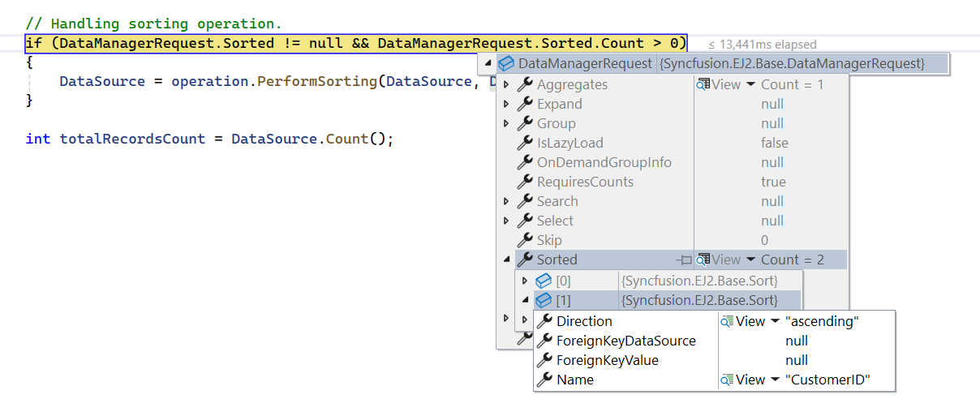Click the Skip value 0
980x412 pixels.
(765, 240)
